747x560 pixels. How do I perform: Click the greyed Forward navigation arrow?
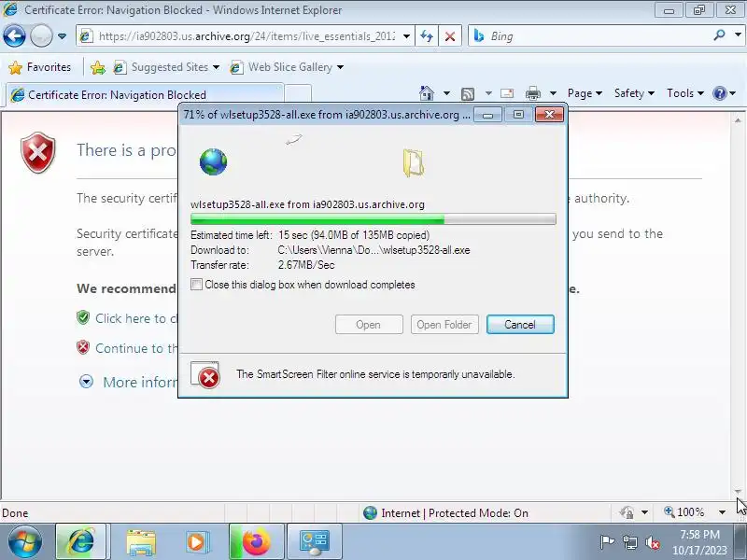point(41,36)
